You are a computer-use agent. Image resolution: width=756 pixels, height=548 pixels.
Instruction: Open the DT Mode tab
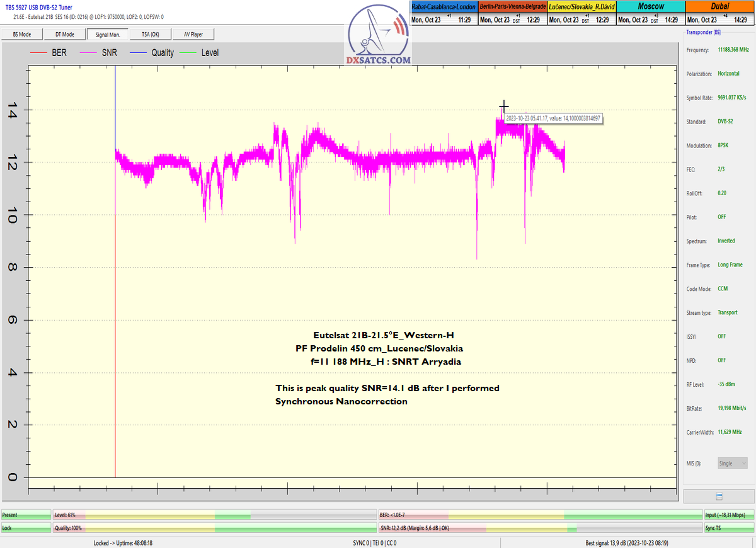coord(64,34)
